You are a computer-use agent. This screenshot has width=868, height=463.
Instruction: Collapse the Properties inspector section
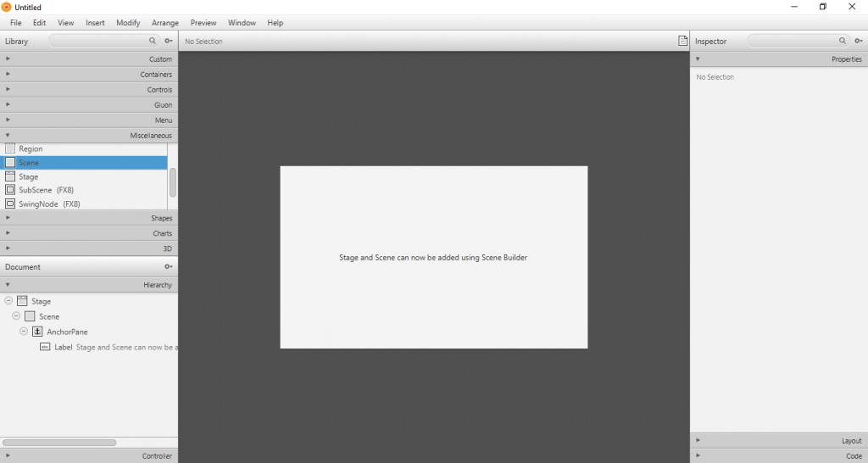779,59
